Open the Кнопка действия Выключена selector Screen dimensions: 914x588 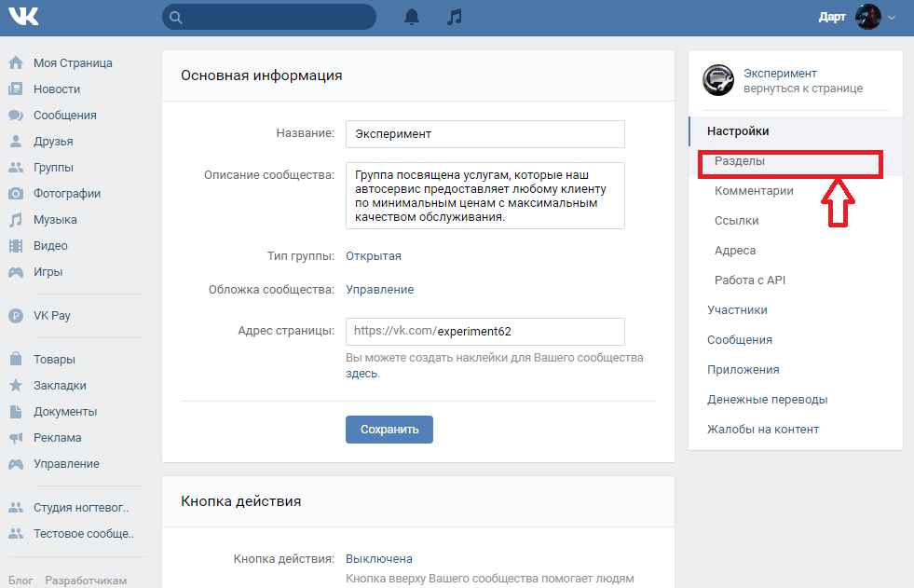pos(379,559)
